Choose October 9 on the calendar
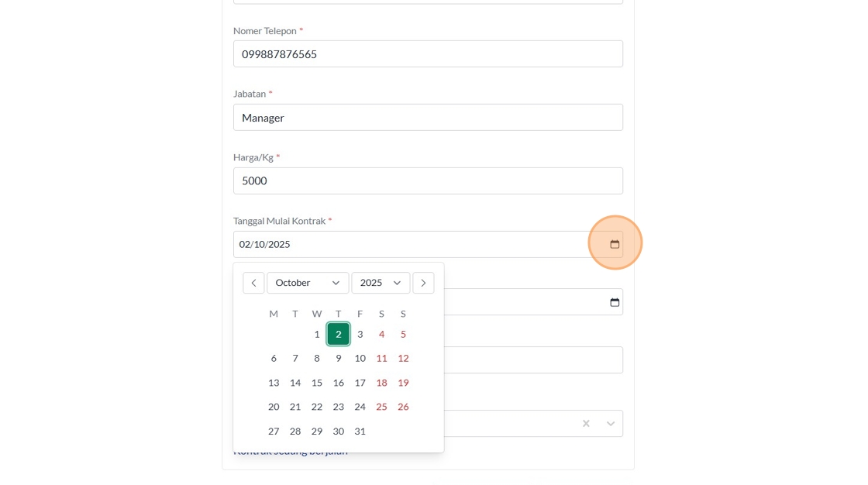Viewport: 868px width, 485px height. tap(338, 358)
